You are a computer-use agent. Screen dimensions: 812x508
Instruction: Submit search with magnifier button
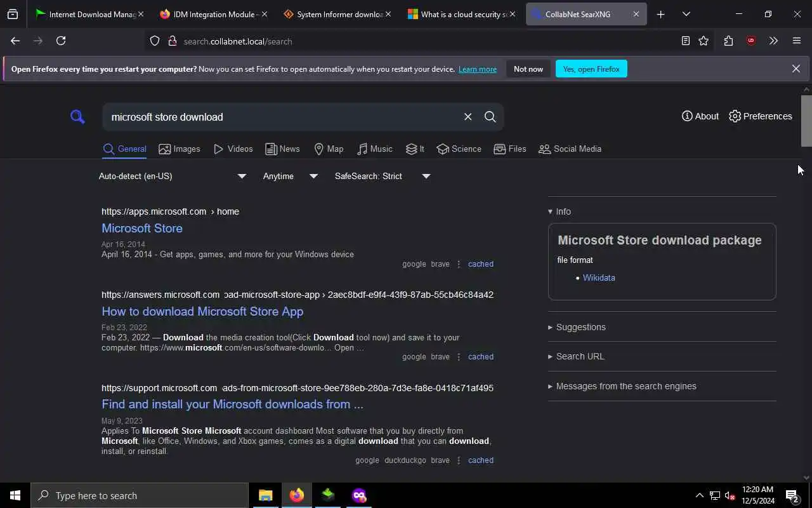click(490, 117)
